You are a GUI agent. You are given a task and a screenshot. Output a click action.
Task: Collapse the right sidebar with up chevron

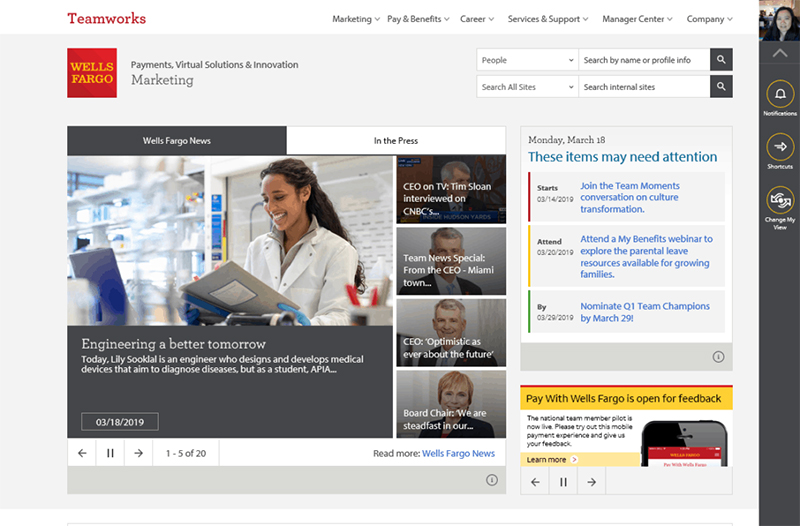780,52
